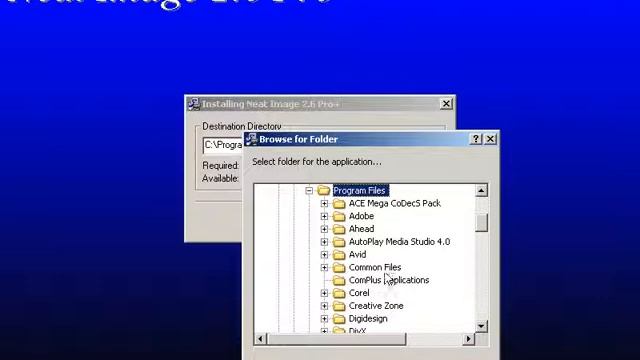Click the Creative Zone folder icon
Image resolution: width=640 pixels, height=360 pixels.
click(339, 306)
